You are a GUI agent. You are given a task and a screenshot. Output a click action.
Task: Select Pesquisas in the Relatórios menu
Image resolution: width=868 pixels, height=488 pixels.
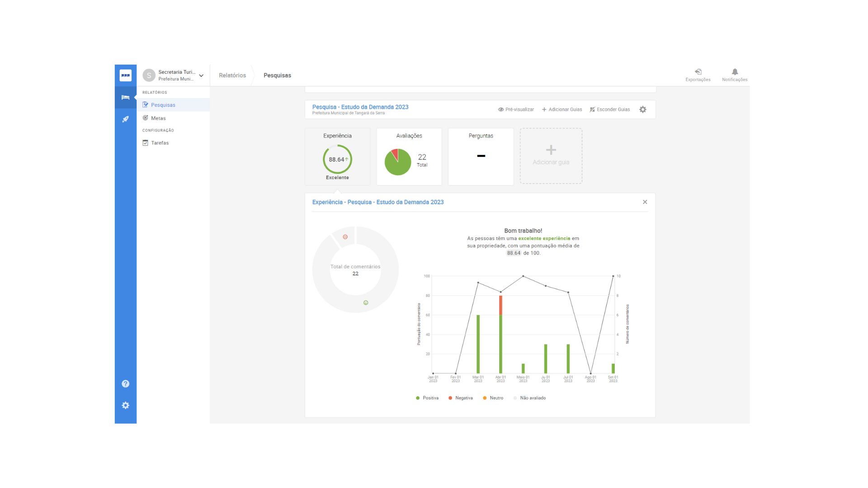coord(173,105)
